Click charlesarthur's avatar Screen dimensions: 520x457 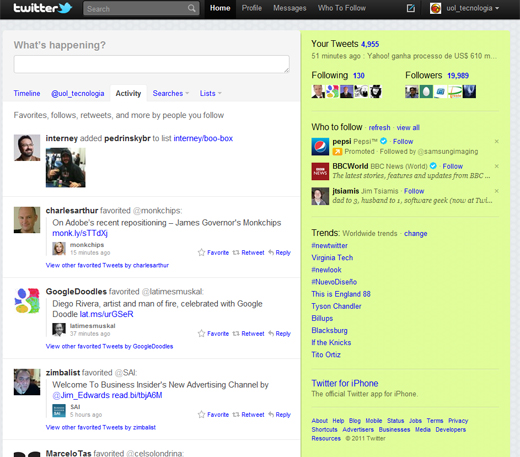click(27, 220)
